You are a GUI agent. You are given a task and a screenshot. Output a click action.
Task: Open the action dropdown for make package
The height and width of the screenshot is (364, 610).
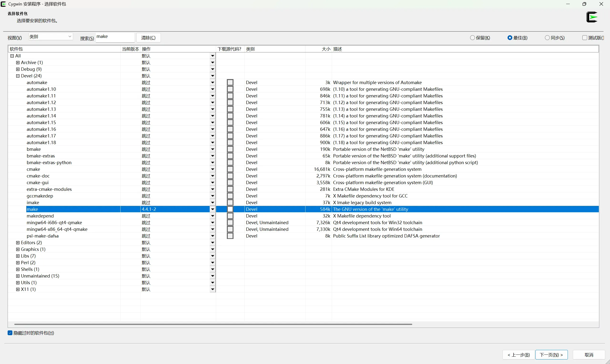212,209
